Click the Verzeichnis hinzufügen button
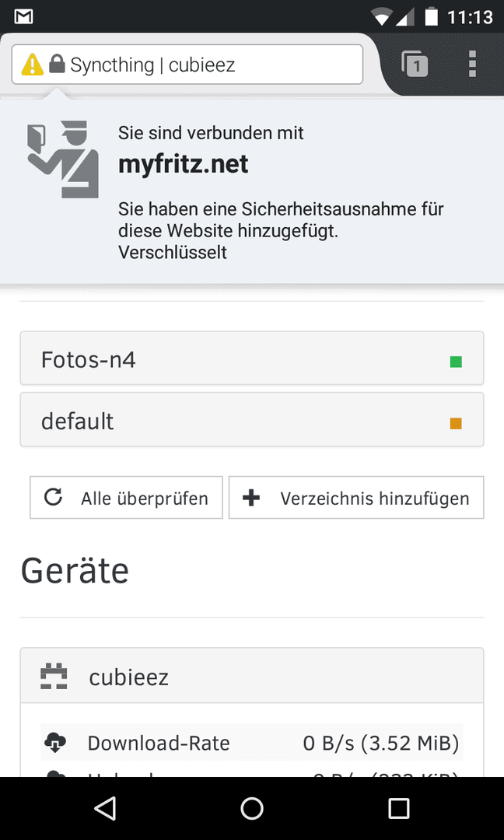 [356, 498]
